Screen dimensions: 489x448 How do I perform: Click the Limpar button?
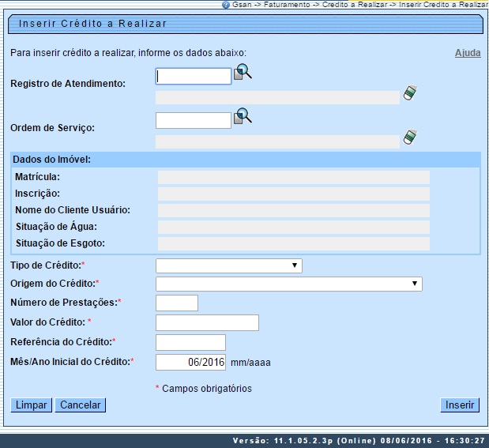(31, 405)
